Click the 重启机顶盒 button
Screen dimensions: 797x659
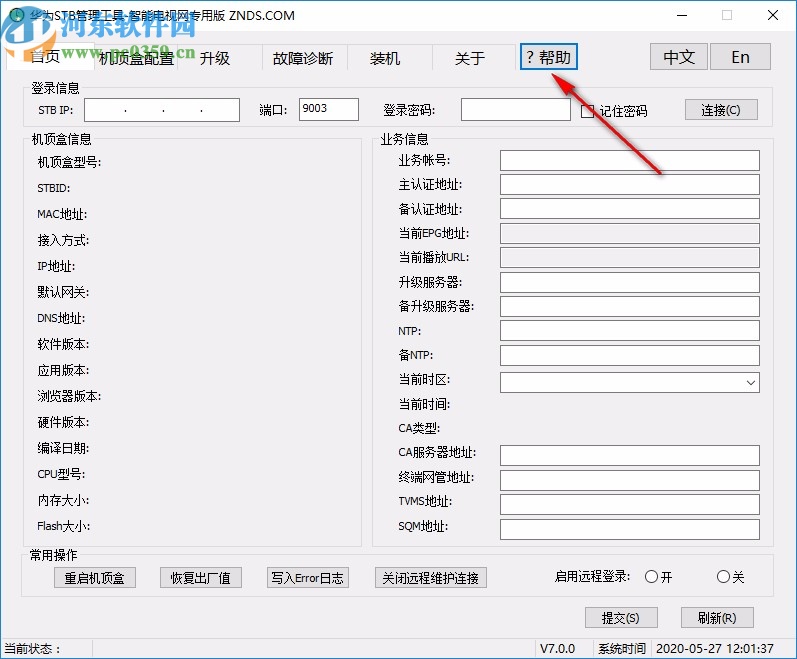(x=95, y=578)
